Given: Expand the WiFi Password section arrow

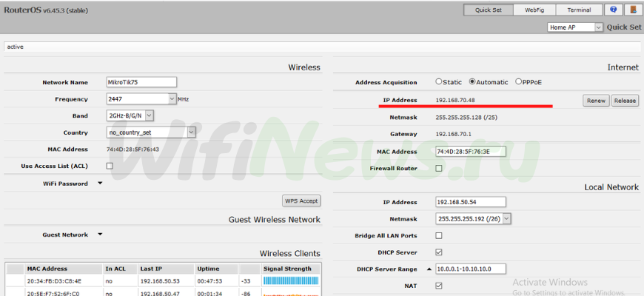Looking at the screenshot, I should pyautogui.click(x=100, y=184).
